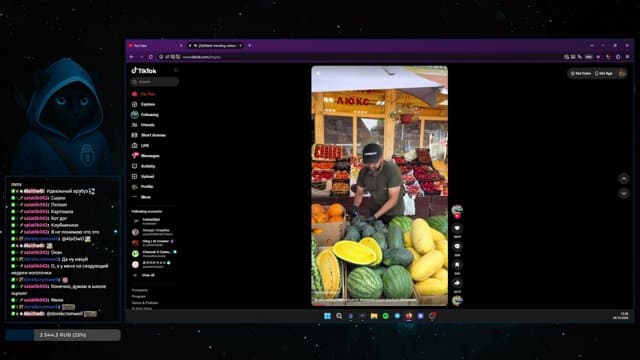Share the video with the arrow icon
The image size is (640, 360).
(457, 283)
